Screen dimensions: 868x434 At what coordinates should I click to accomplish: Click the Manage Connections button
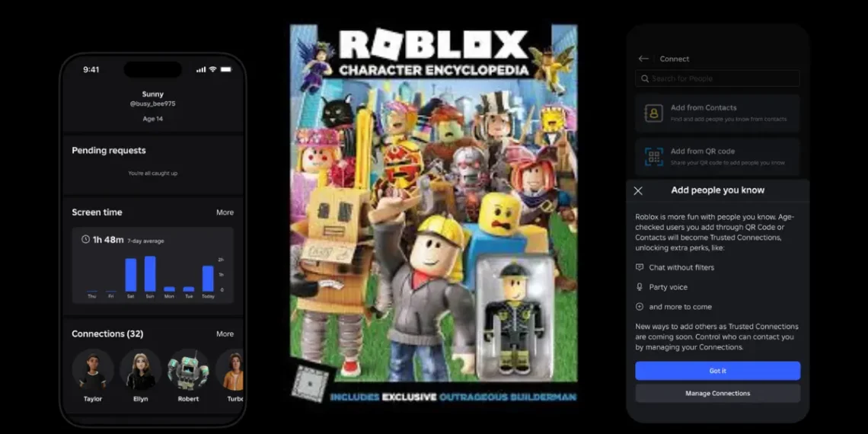pyautogui.click(x=717, y=394)
